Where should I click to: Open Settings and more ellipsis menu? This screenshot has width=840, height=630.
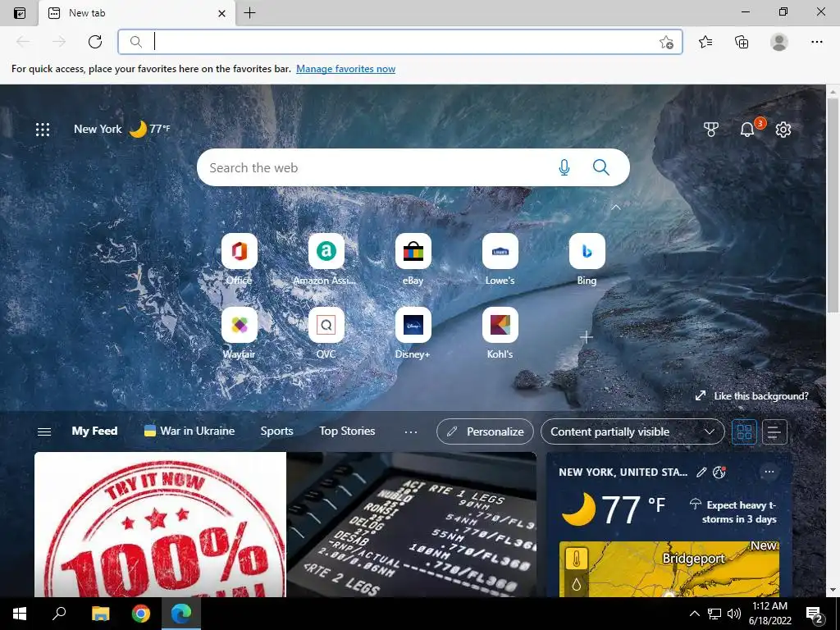point(816,42)
